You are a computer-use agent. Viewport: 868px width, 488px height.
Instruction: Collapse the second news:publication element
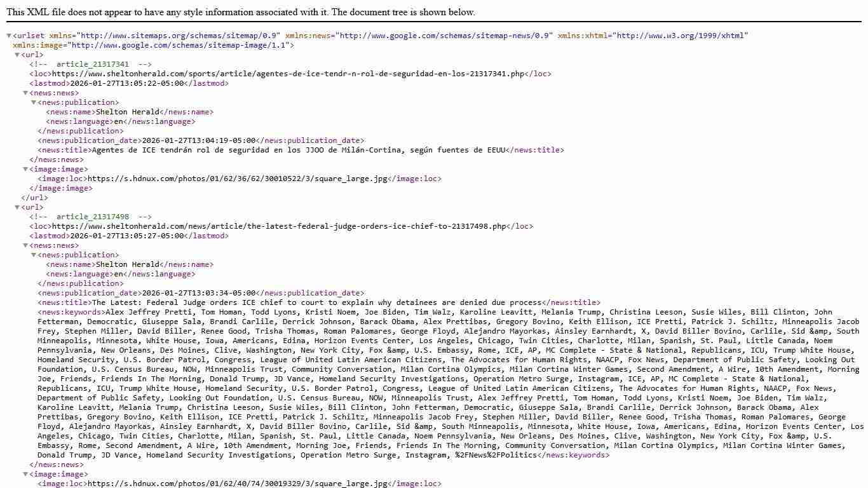pyautogui.click(x=32, y=255)
